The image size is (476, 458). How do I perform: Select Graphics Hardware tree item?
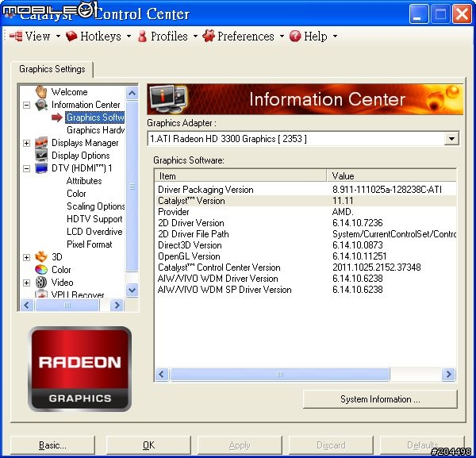pos(95,130)
